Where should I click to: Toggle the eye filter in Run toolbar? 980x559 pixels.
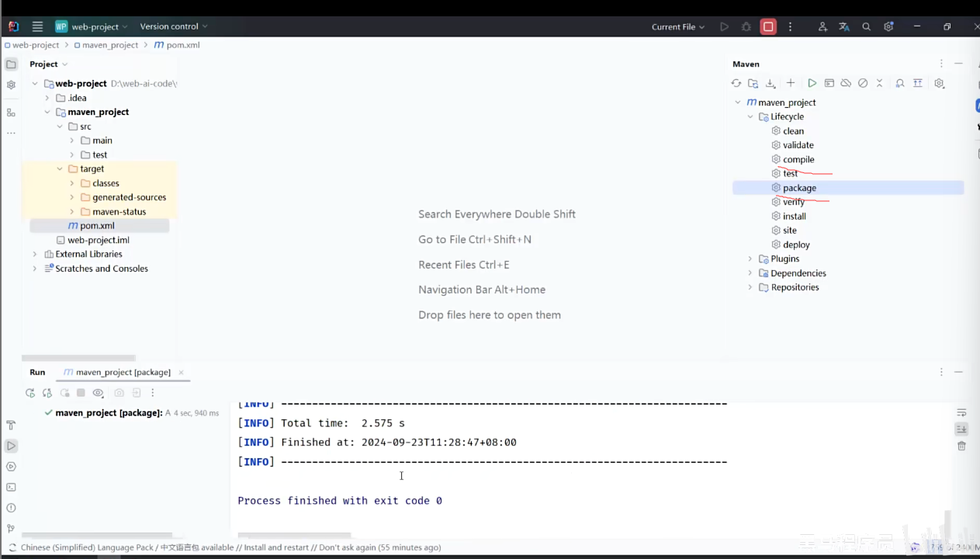[x=98, y=393]
